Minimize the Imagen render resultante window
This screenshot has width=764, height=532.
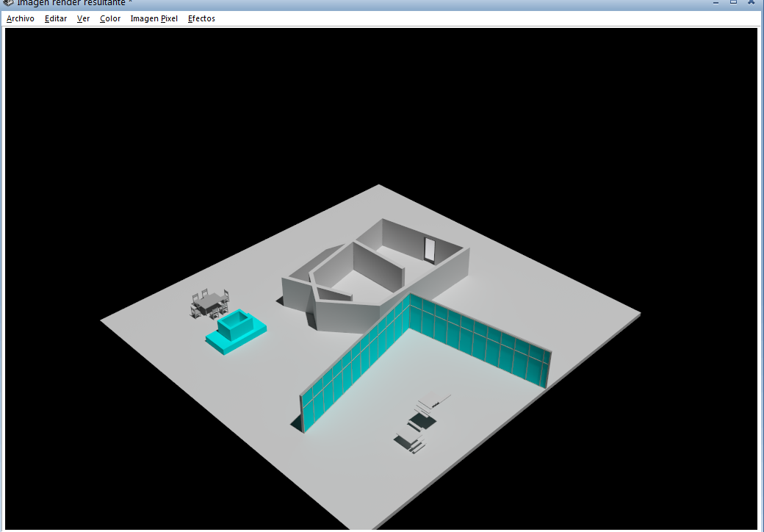715,3
